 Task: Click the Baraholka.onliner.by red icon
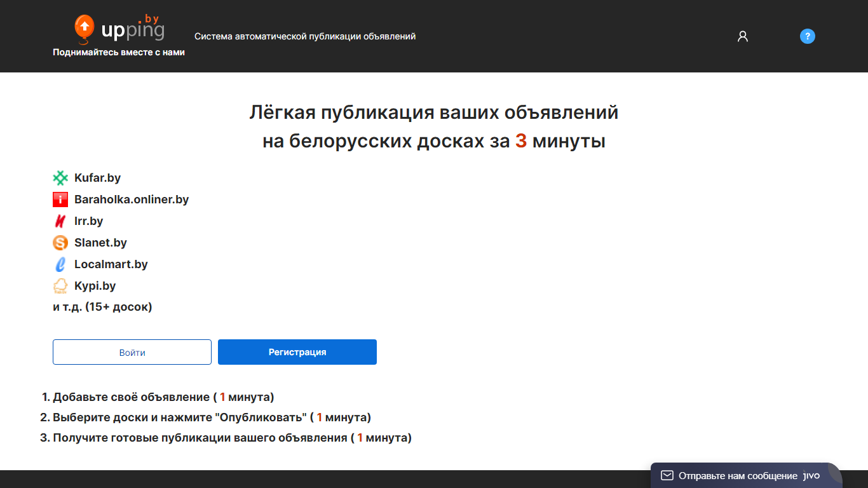click(x=60, y=200)
